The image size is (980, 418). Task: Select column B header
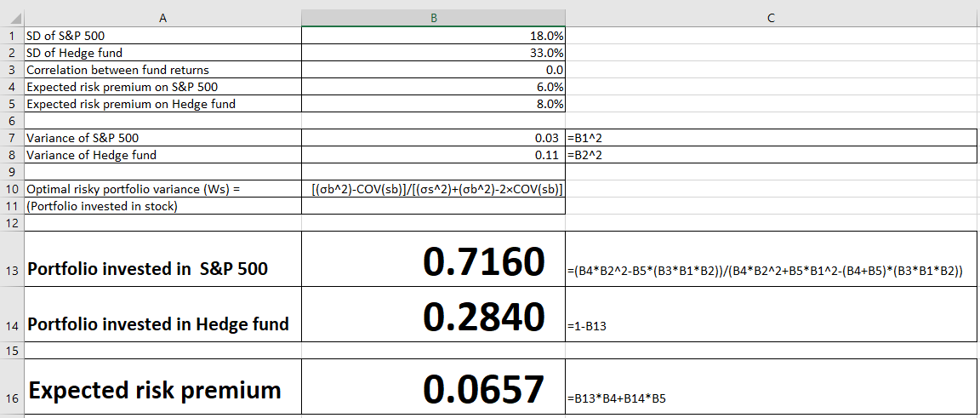tap(433, 18)
